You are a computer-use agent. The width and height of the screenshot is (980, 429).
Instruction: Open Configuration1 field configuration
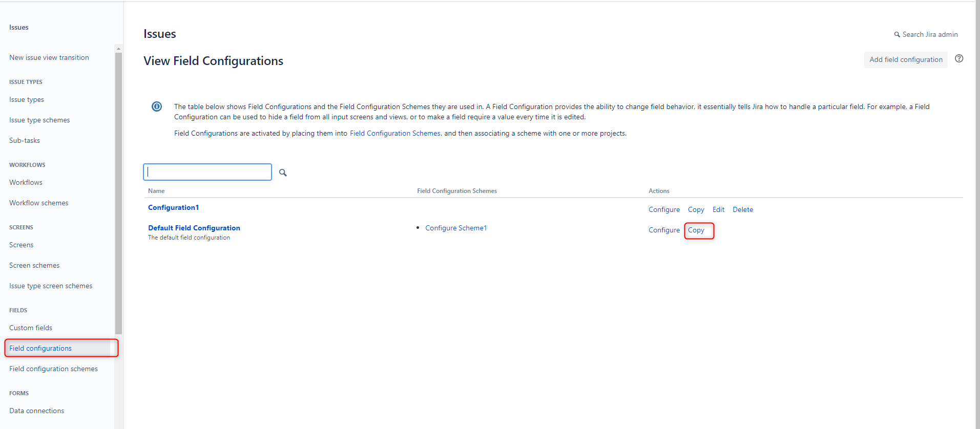point(173,207)
